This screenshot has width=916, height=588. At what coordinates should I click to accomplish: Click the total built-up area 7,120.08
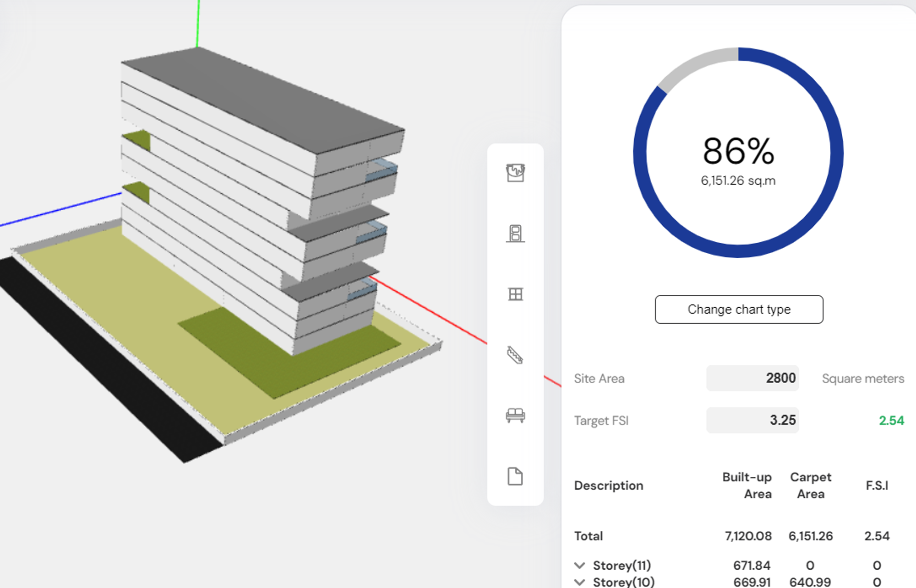tap(748, 536)
